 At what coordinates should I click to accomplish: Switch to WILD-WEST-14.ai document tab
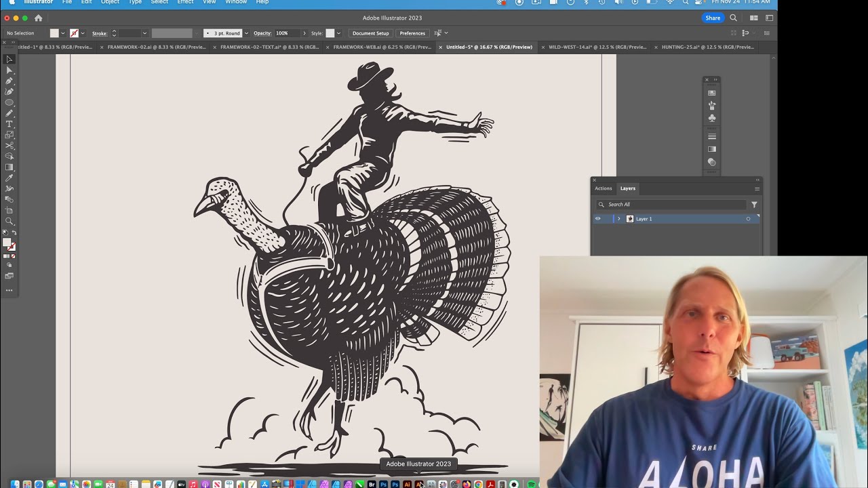(595, 47)
